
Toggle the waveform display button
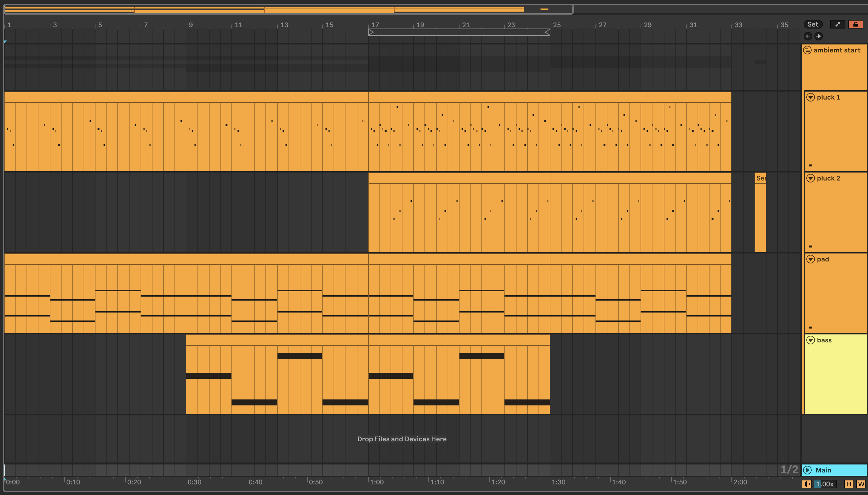[807, 484]
